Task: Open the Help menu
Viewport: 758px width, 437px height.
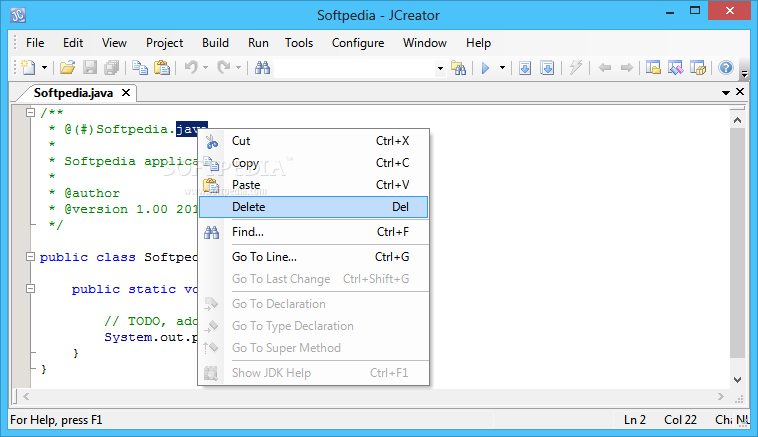Action: tap(478, 43)
